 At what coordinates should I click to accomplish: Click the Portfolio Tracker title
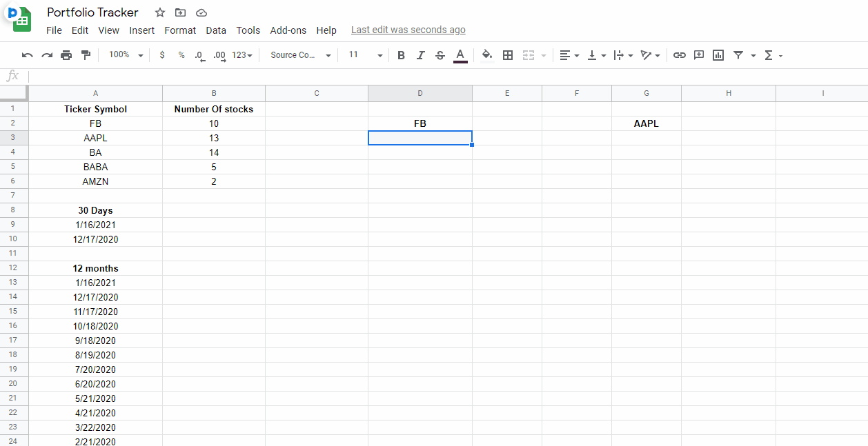click(x=92, y=12)
